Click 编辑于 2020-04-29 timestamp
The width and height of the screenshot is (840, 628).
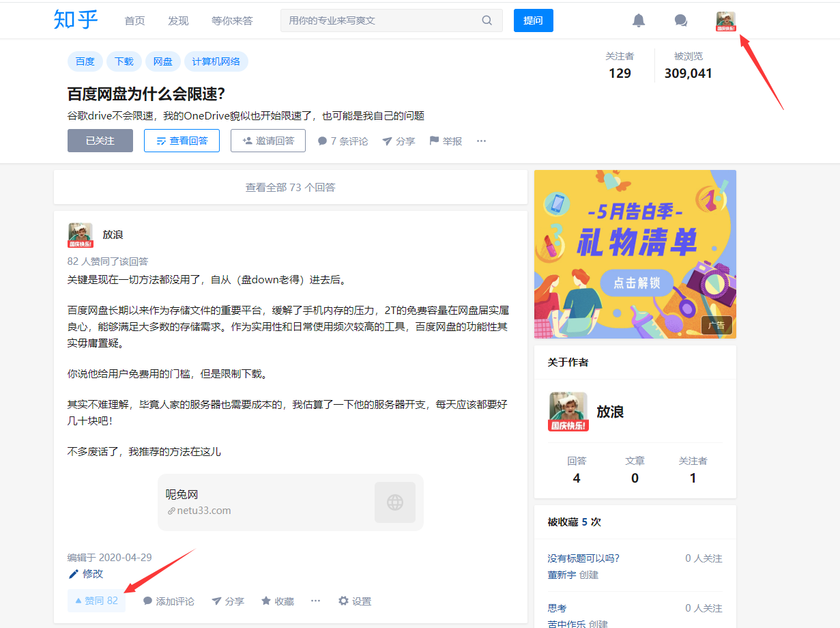(x=110, y=558)
